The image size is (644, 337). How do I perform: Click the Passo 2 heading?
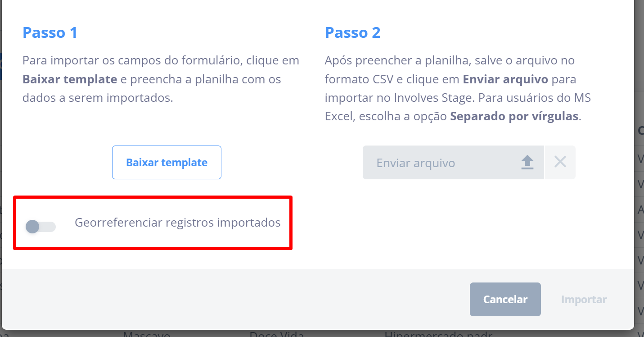click(353, 33)
